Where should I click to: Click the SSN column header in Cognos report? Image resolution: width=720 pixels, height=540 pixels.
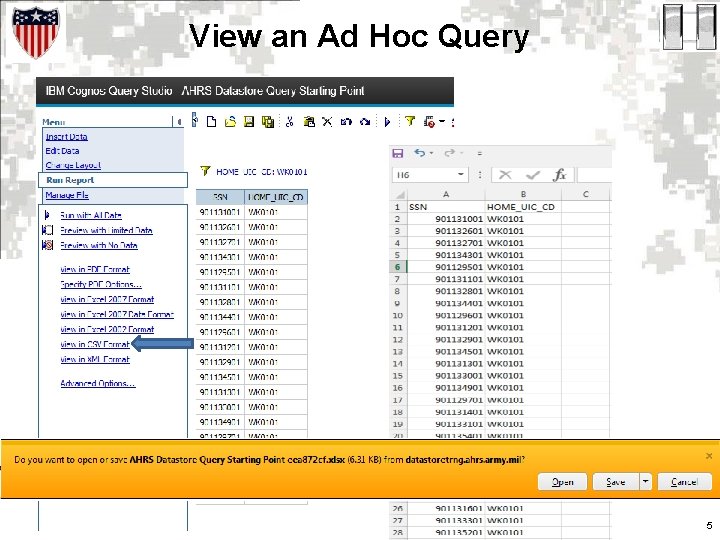(220, 197)
